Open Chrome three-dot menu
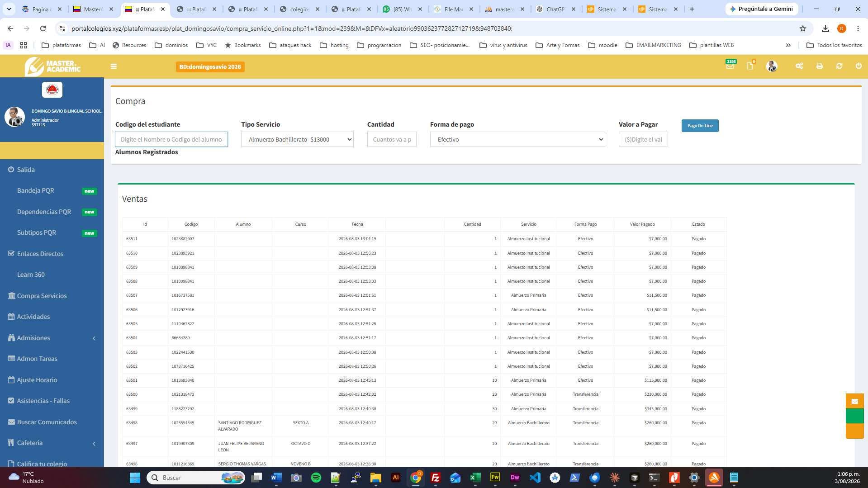 click(x=858, y=28)
